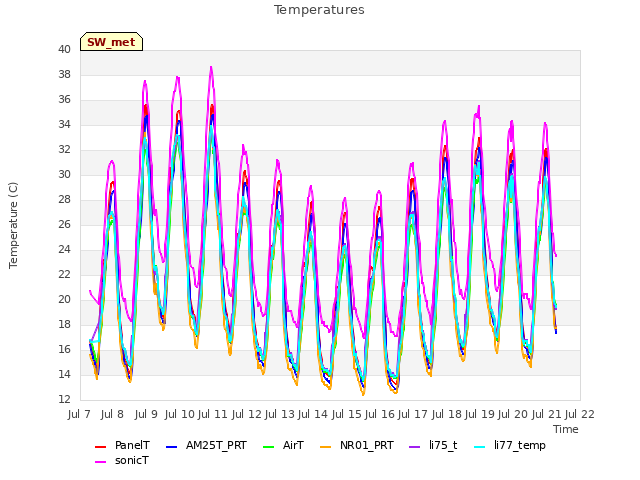Click the 26 value on temperature axis

point(64,224)
